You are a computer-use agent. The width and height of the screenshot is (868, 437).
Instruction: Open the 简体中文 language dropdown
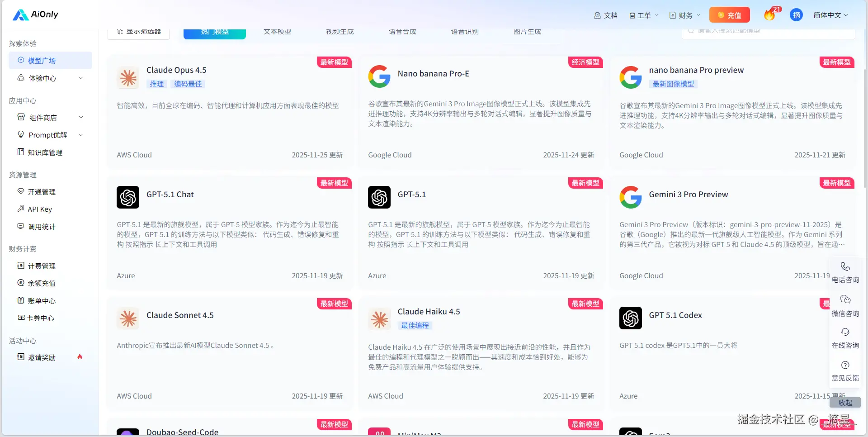tap(830, 15)
